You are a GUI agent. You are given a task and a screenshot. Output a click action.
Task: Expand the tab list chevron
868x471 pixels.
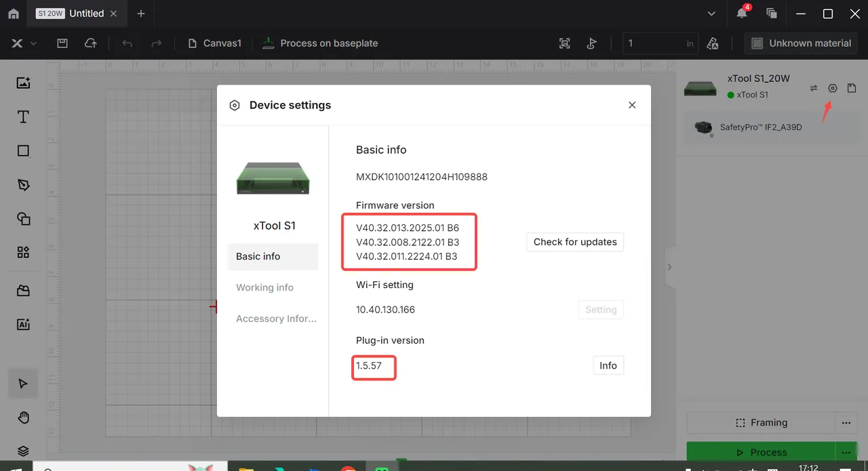[x=711, y=14]
